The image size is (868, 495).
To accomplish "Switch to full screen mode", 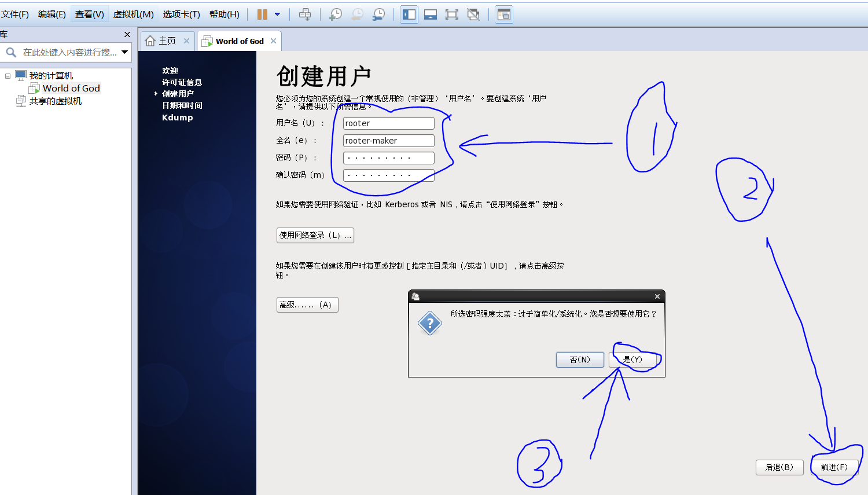I will [452, 14].
